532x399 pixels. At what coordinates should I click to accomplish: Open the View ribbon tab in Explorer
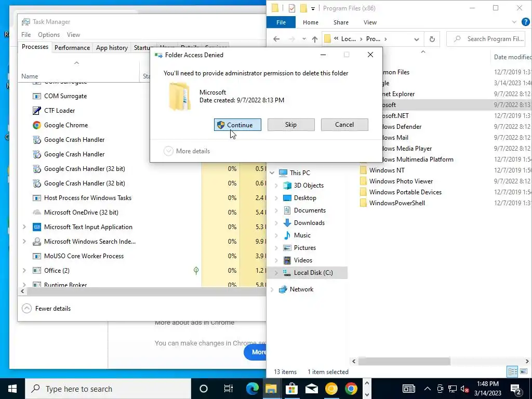click(x=370, y=22)
